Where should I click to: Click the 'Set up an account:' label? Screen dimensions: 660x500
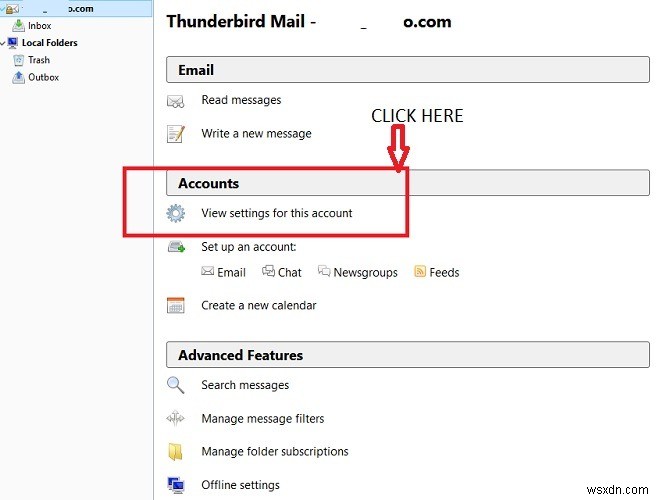[x=248, y=247]
